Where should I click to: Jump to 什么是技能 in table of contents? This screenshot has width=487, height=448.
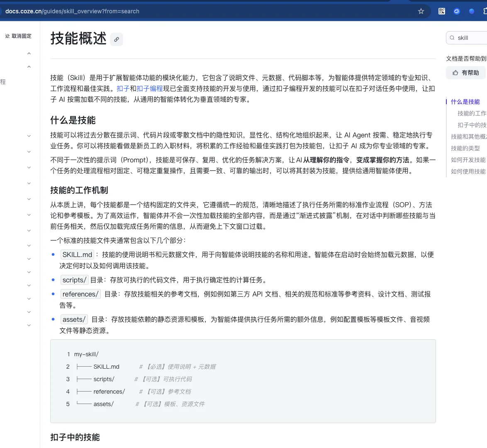coord(465,102)
